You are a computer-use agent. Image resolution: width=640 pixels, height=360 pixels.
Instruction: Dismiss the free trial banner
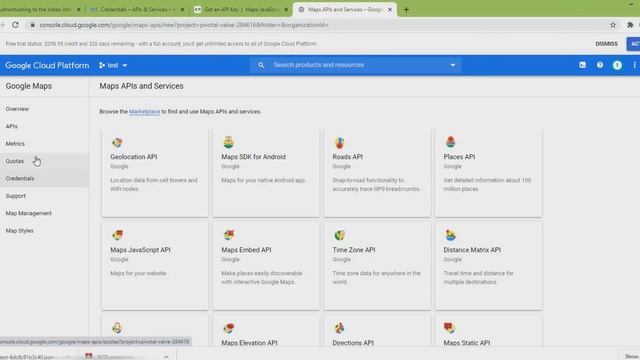(606, 44)
